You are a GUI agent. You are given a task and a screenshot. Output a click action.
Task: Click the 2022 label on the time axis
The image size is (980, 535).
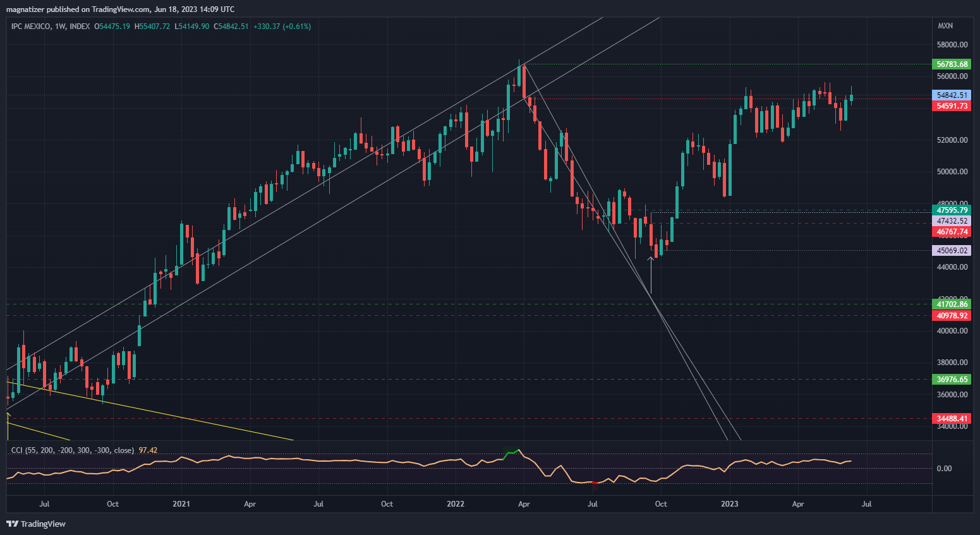point(455,504)
